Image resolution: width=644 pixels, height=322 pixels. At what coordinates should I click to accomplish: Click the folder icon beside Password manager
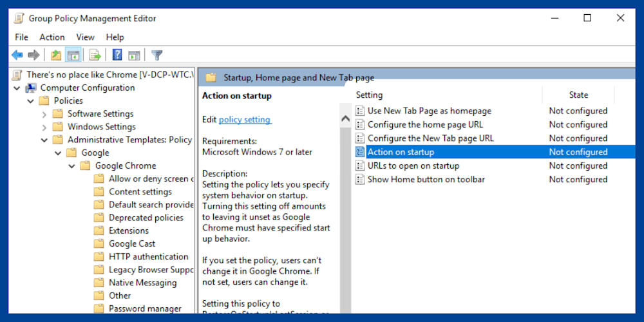(x=99, y=309)
